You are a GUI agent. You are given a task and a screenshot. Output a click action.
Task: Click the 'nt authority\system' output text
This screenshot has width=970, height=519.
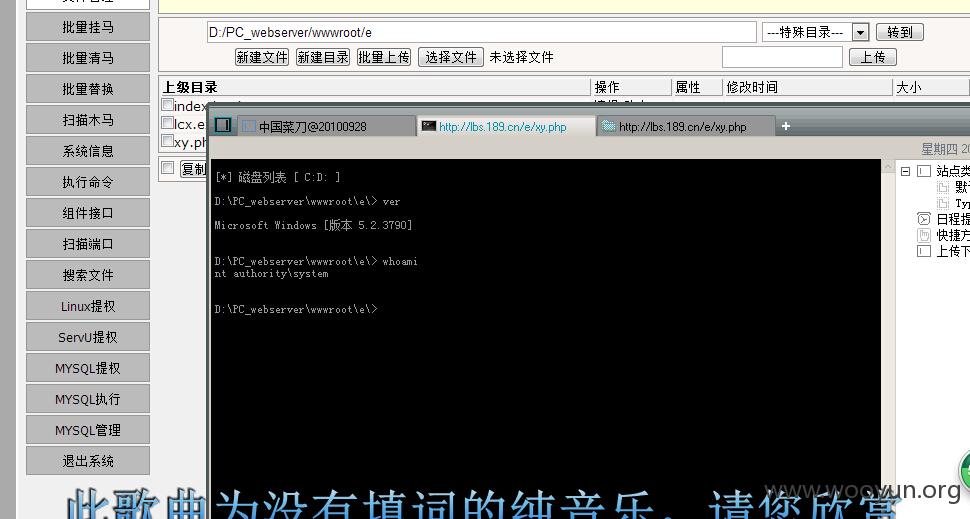click(272, 273)
